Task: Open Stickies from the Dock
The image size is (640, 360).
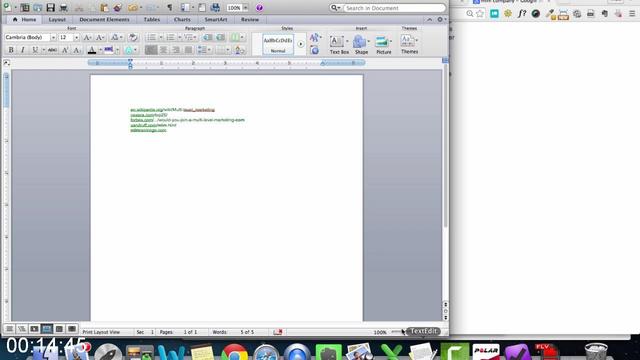Action: point(202,352)
